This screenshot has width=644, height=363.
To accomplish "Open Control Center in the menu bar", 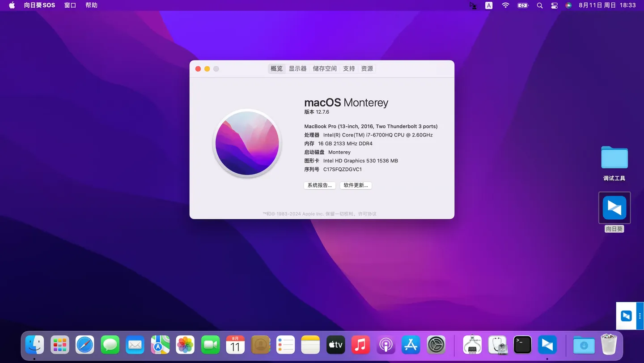I will (x=554, y=5).
